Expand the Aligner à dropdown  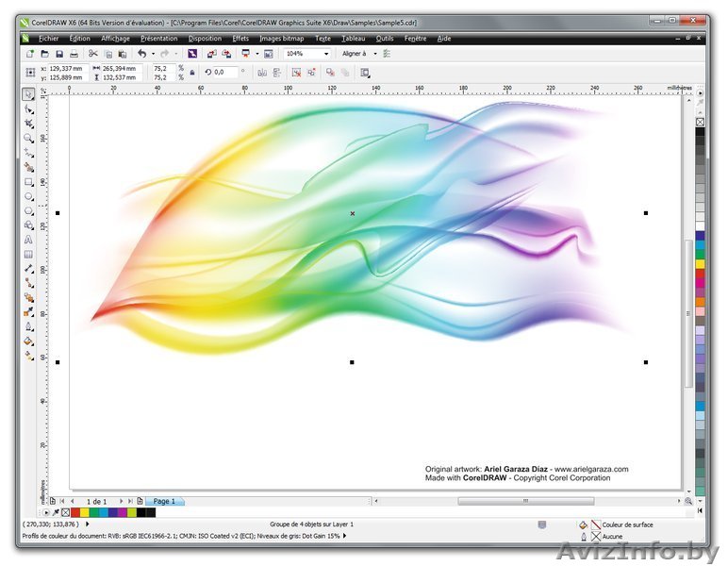375,54
